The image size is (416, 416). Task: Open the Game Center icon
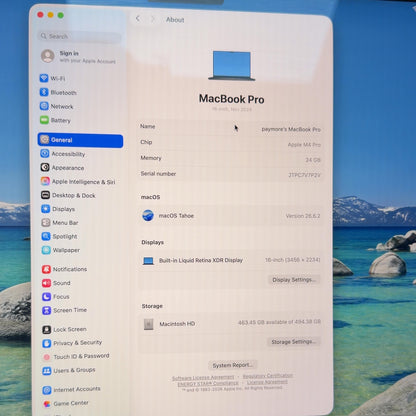(47, 404)
